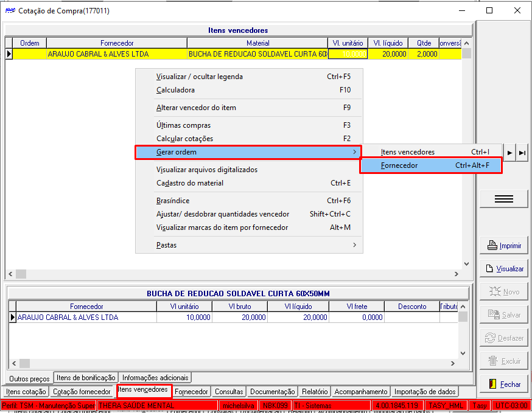Jump to last record arrow

coord(522,153)
